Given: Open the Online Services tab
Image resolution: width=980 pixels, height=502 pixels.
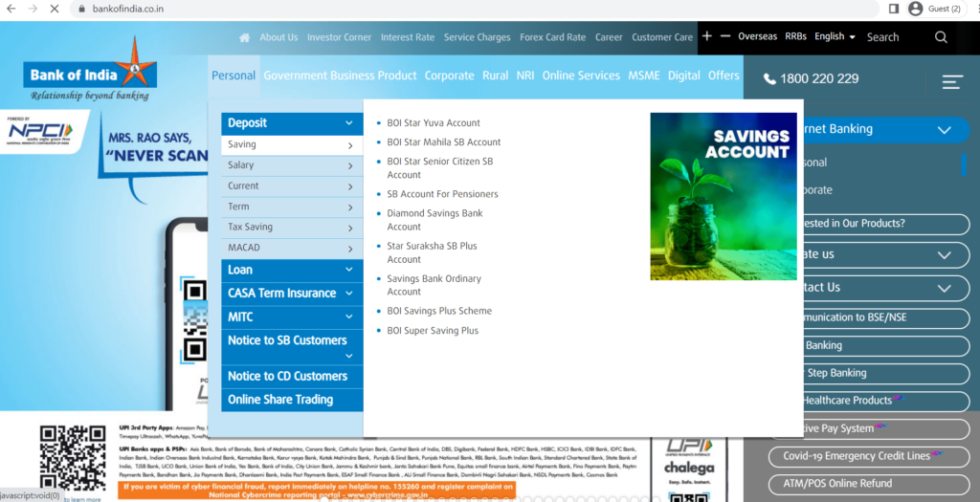Looking at the screenshot, I should (x=581, y=76).
